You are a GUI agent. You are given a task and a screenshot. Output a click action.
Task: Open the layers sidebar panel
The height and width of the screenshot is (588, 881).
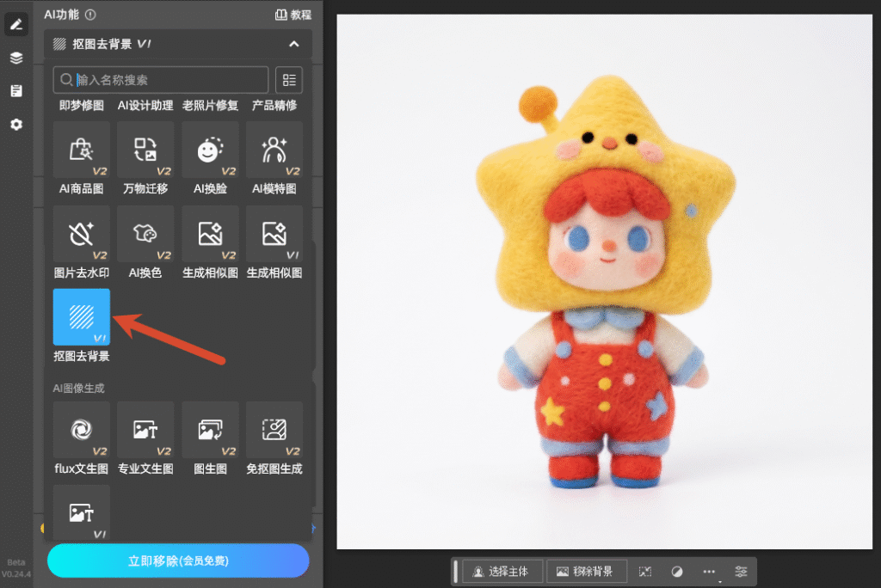pyautogui.click(x=16, y=58)
